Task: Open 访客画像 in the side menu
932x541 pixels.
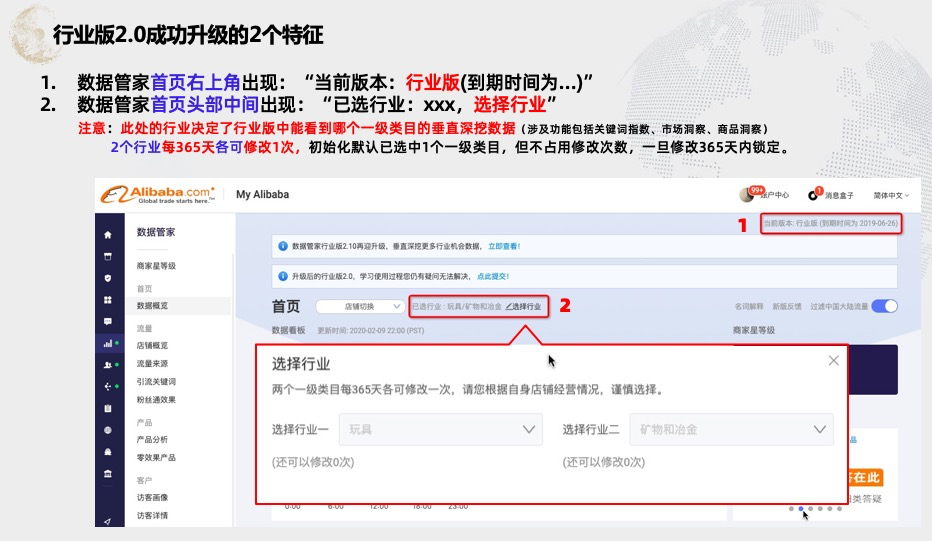Action: (152, 497)
